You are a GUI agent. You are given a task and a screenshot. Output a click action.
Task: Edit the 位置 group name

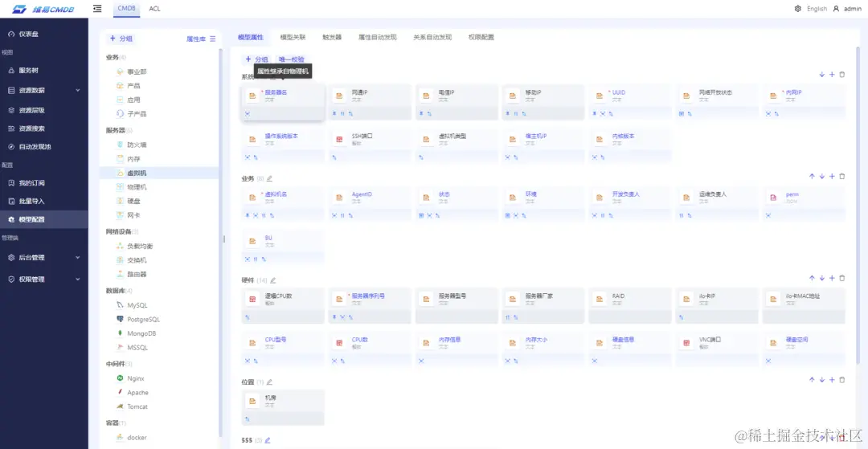tap(269, 382)
